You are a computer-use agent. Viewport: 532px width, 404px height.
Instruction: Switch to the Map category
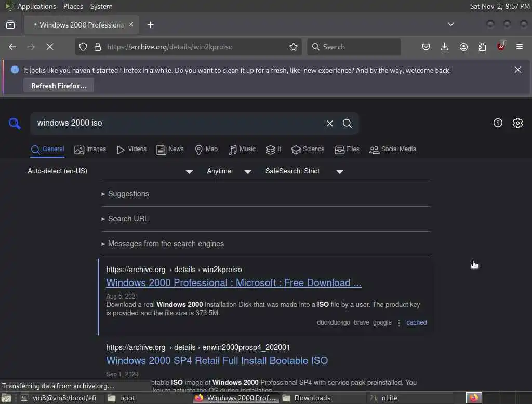click(206, 149)
